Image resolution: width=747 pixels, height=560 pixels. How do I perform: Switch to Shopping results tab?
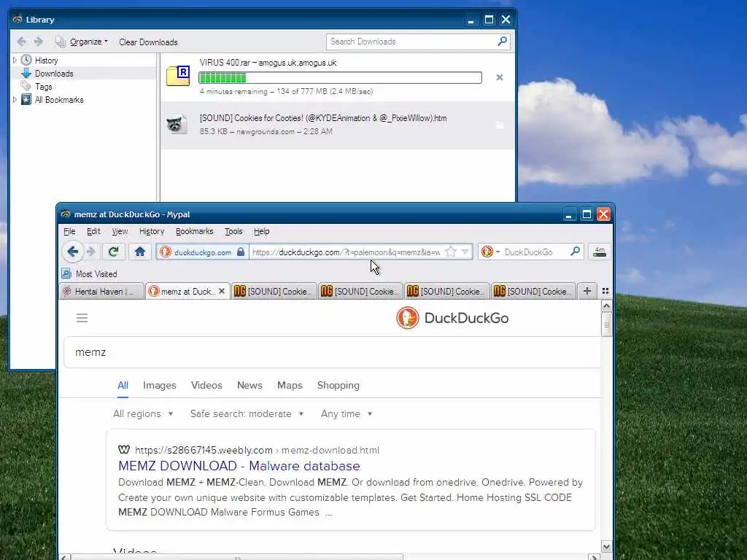click(x=338, y=385)
